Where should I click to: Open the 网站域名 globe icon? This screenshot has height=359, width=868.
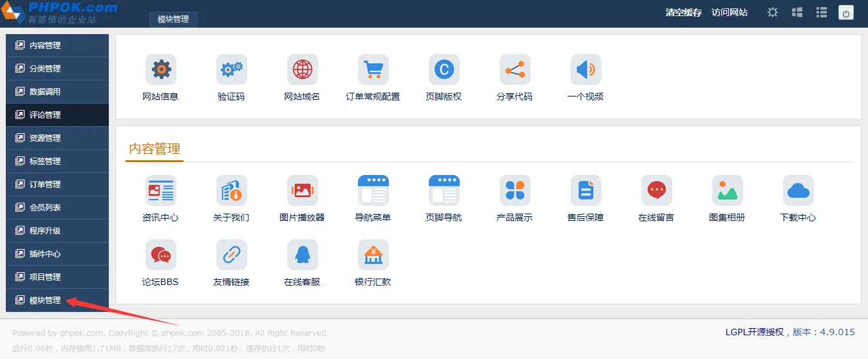[x=302, y=69]
